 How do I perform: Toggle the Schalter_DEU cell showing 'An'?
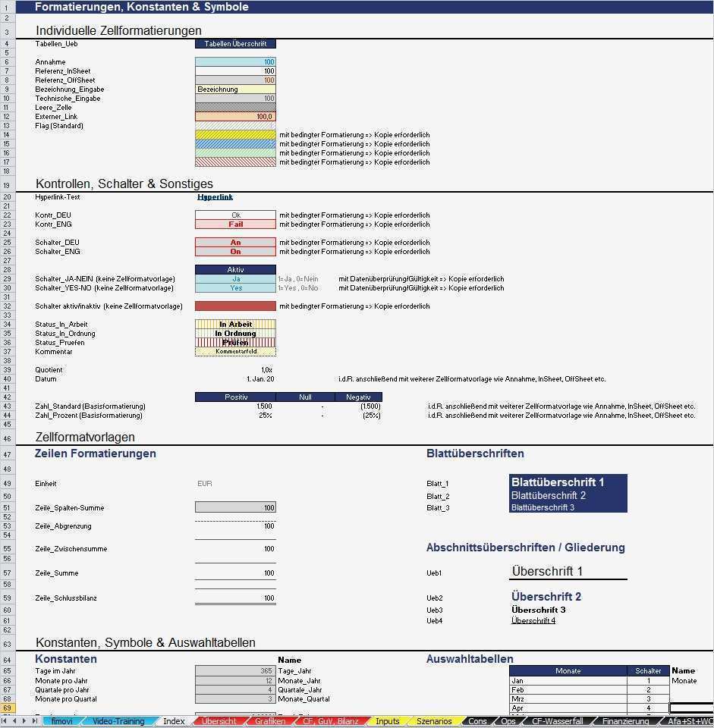[x=235, y=244]
